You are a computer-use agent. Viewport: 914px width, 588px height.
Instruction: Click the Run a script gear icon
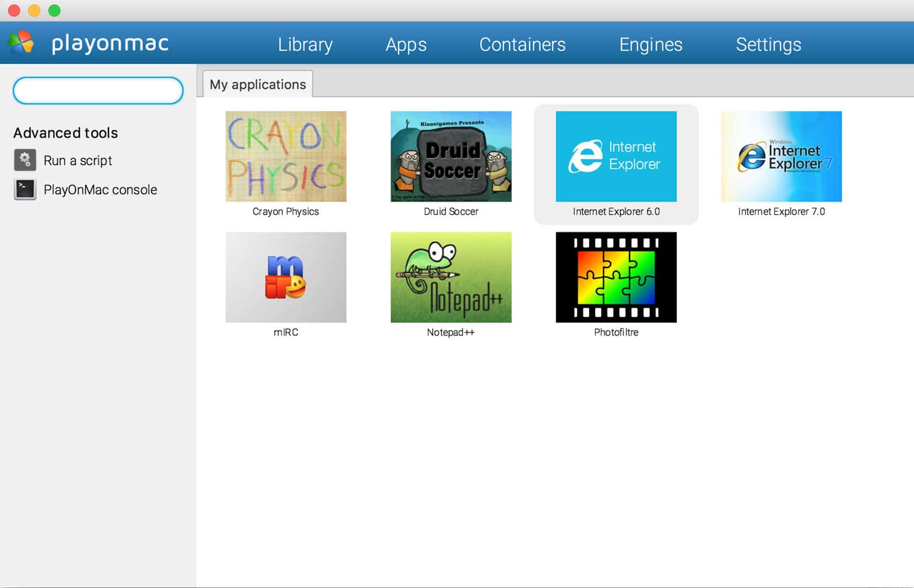point(25,160)
